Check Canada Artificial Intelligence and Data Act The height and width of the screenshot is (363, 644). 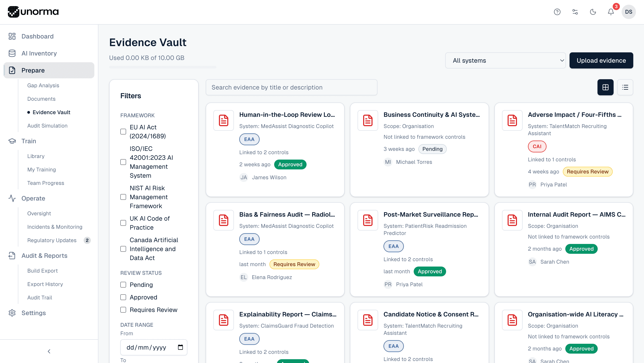pyautogui.click(x=123, y=249)
